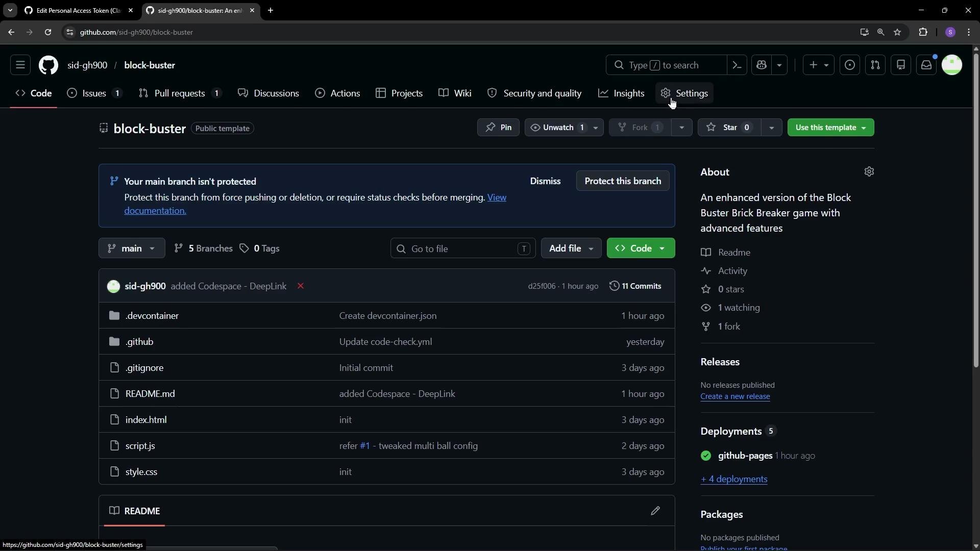Screen dimensions: 980x551
Task: Open the Projects tab
Action: 399,93
